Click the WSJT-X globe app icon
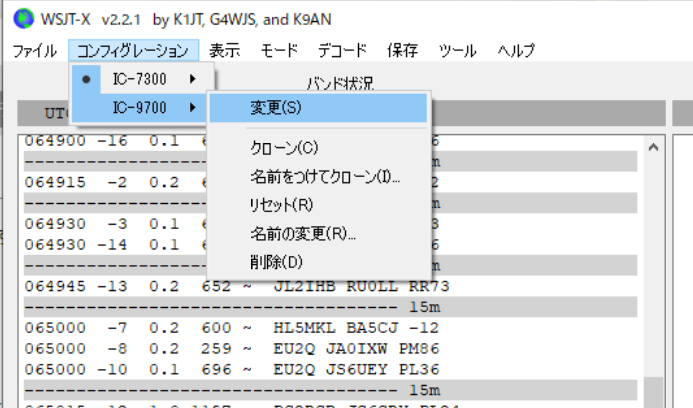The width and height of the screenshot is (693, 408). point(23,19)
